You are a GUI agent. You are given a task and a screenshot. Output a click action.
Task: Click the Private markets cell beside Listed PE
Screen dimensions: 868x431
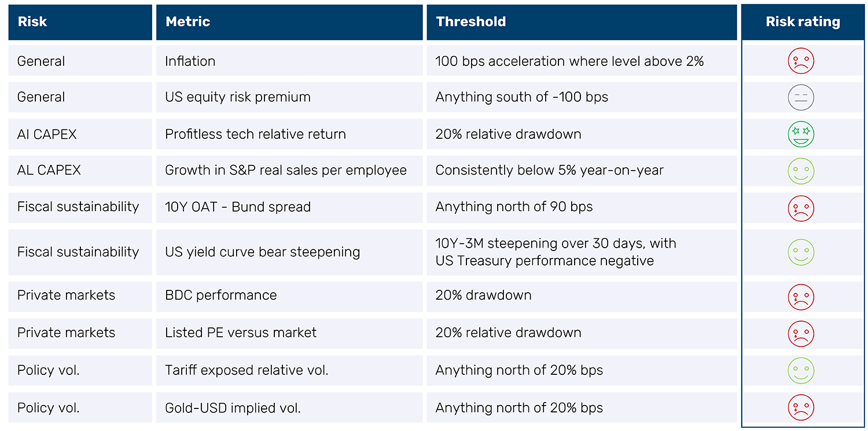66,333
